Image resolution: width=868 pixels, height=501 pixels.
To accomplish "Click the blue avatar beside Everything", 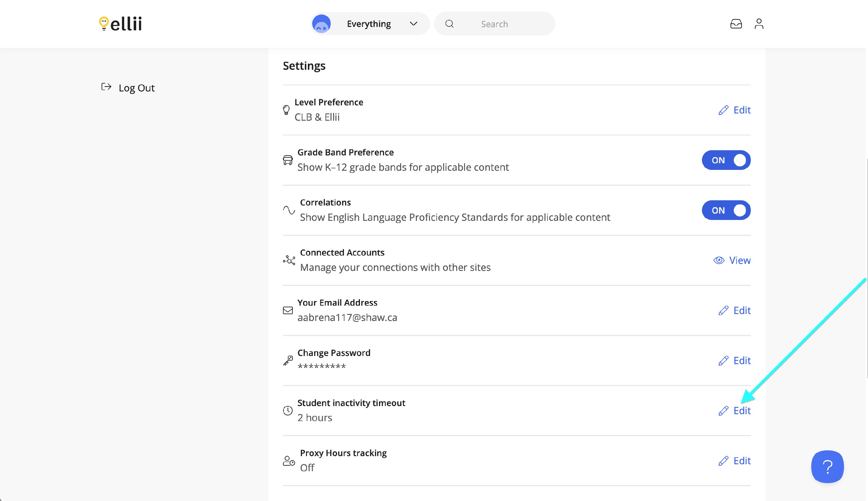I will 321,24.
